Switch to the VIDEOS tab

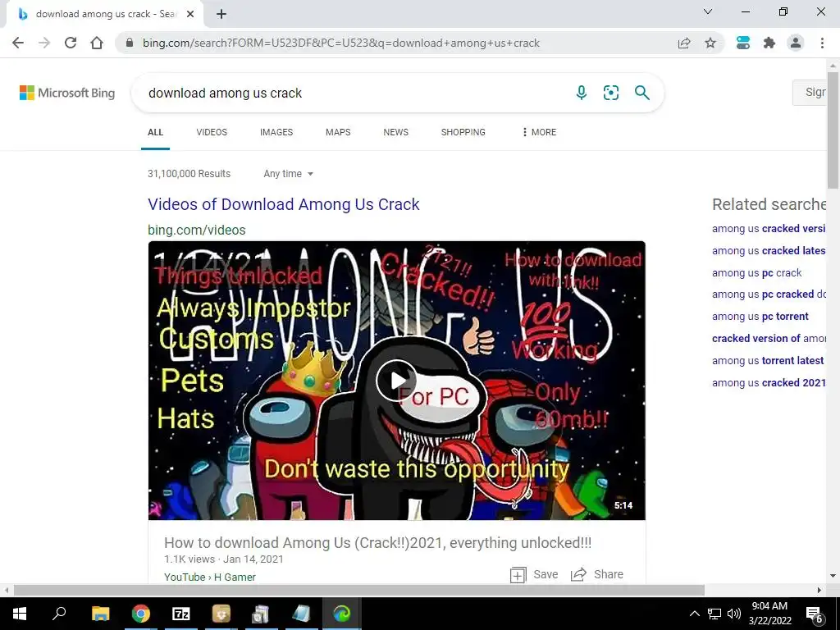[x=212, y=132]
